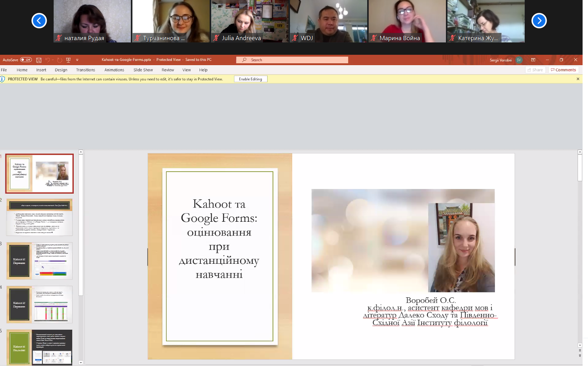Open the Undo history dropdown arrow

click(x=53, y=60)
